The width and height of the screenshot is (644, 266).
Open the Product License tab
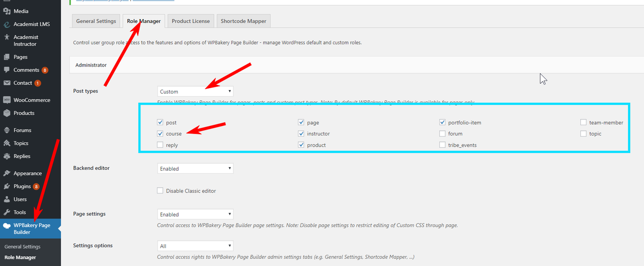point(191,21)
